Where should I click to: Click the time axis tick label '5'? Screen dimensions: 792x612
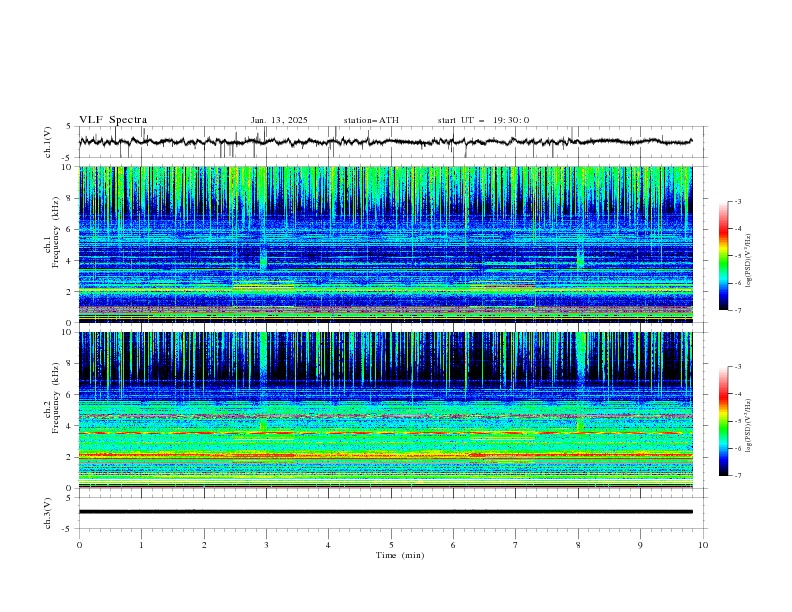click(391, 545)
